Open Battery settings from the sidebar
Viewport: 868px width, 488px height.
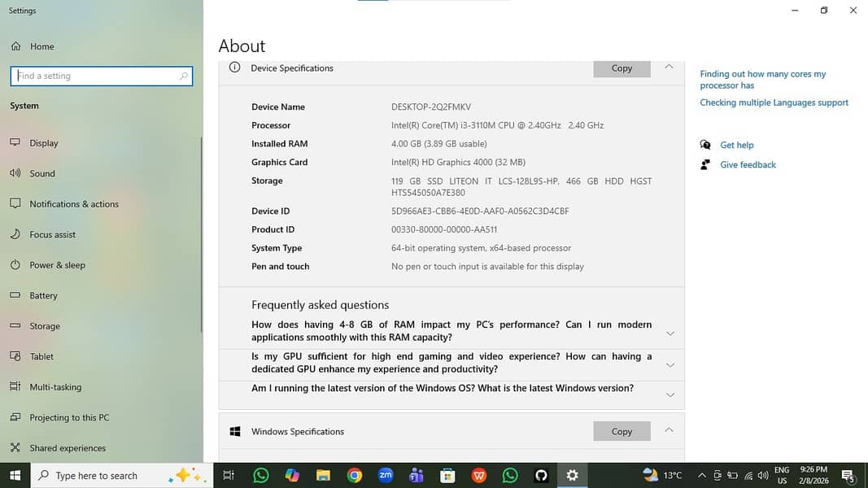pyautogui.click(x=44, y=295)
